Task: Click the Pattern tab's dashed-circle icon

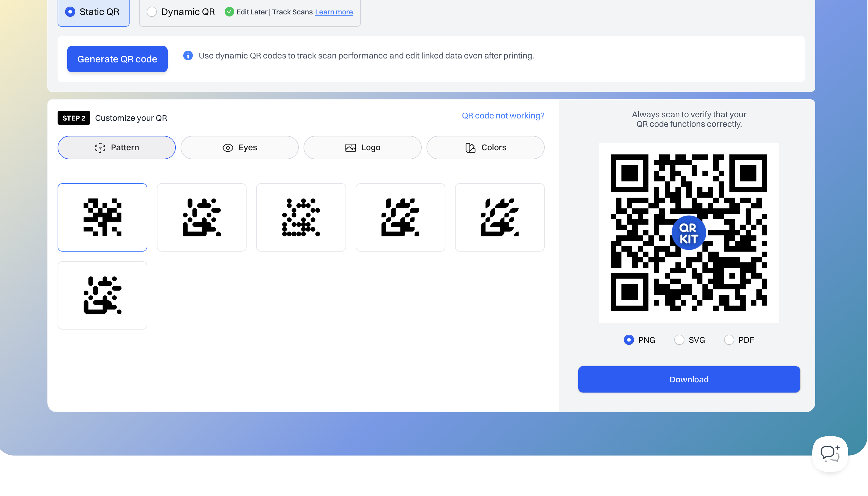Action: click(x=100, y=148)
